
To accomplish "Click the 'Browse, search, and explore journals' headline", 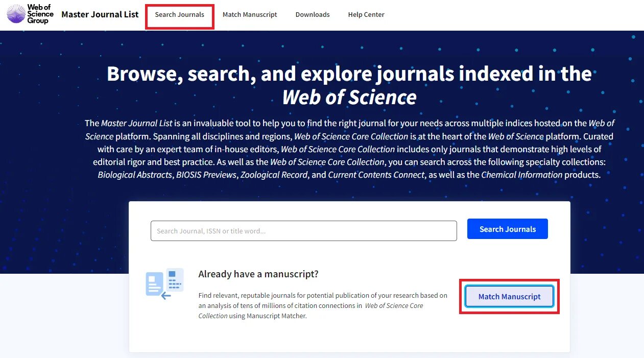I will point(349,85).
